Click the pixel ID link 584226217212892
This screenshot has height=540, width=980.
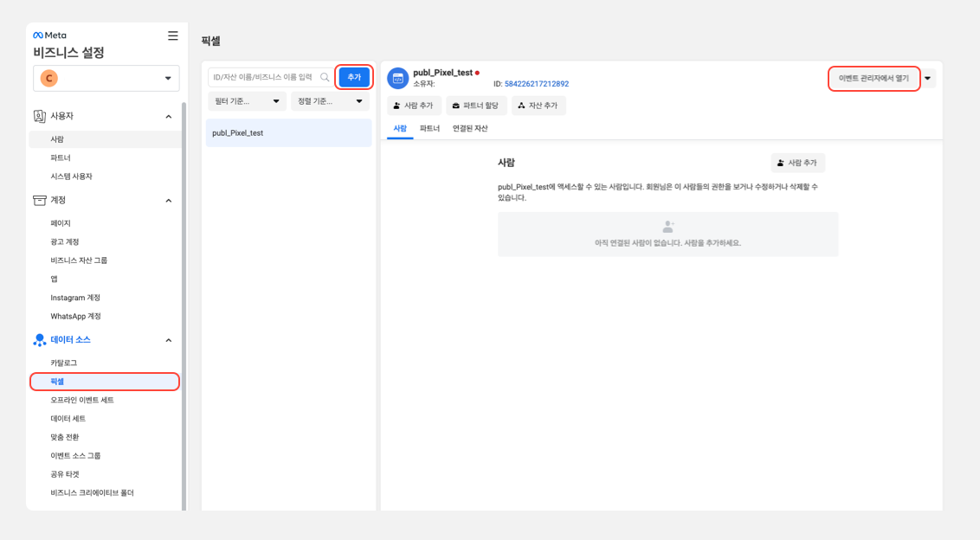point(537,84)
